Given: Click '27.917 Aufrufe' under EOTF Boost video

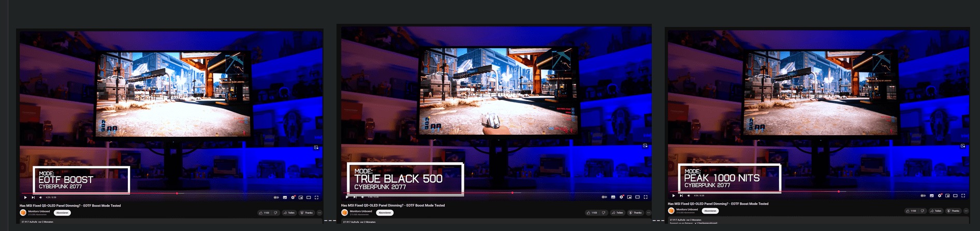Looking at the screenshot, I should [29, 222].
